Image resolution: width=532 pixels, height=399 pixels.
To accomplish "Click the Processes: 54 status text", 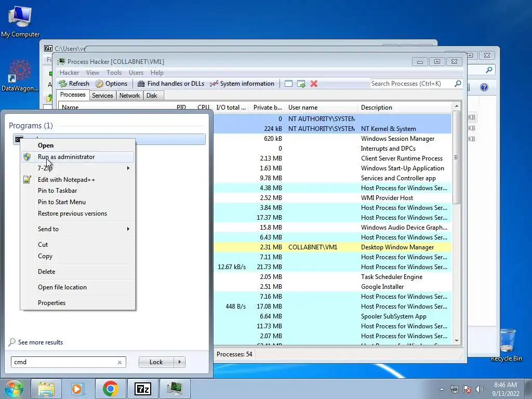I will [x=234, y=354].
